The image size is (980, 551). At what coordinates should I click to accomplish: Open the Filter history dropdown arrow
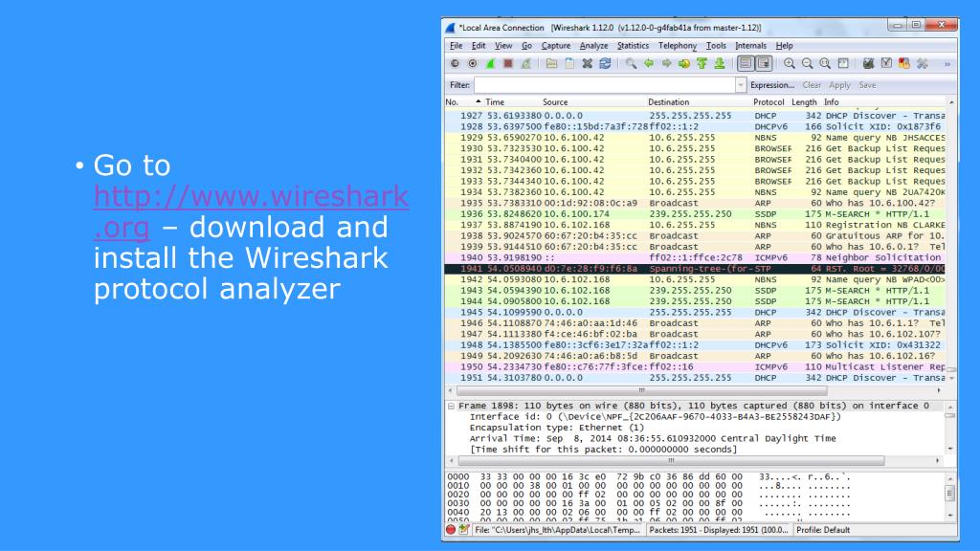tap(741, 85)
